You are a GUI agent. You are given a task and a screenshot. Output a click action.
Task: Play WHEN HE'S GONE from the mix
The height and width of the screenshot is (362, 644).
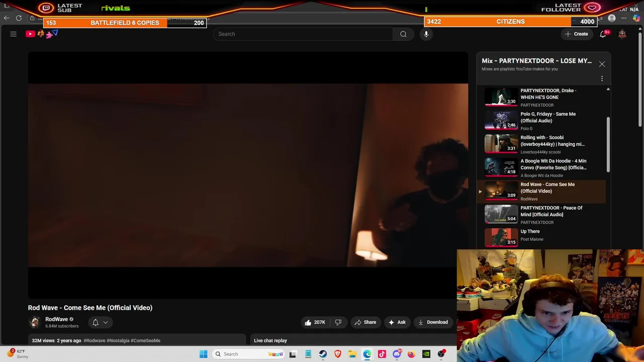(542, 98)
